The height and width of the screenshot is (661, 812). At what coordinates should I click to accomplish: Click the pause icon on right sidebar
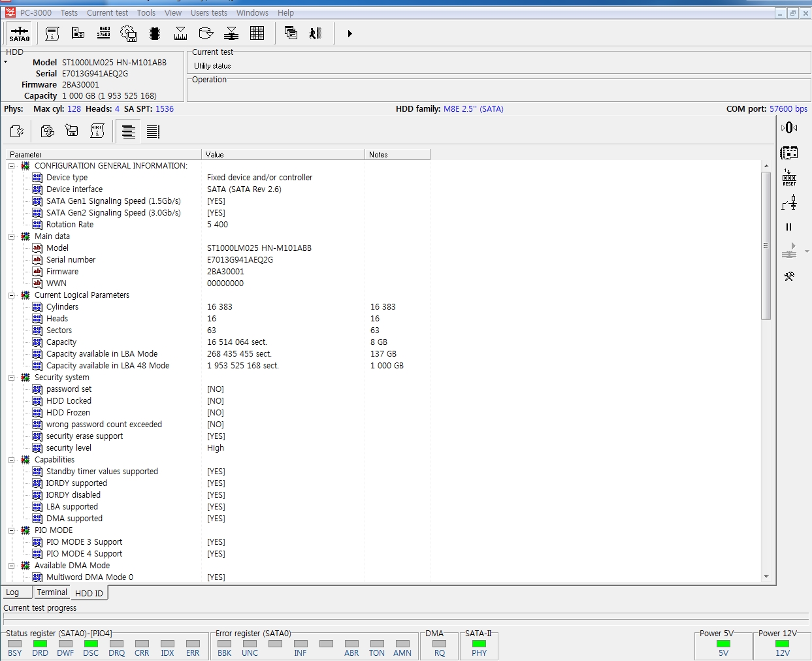coord(788,227)
